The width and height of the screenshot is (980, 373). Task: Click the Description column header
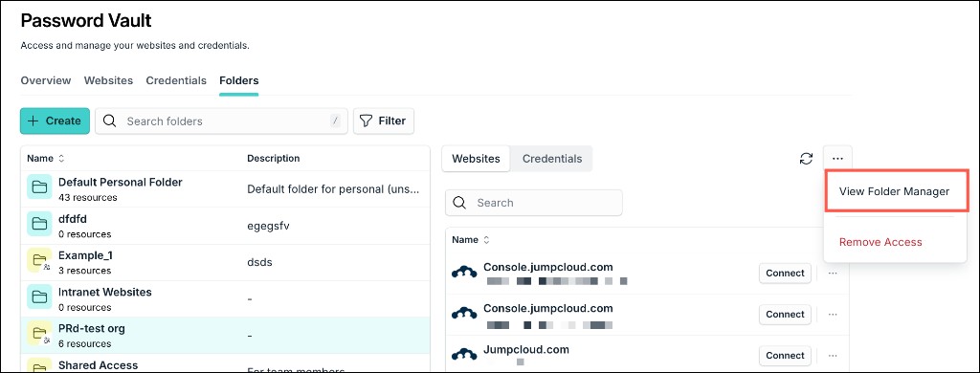pos(273,159)
